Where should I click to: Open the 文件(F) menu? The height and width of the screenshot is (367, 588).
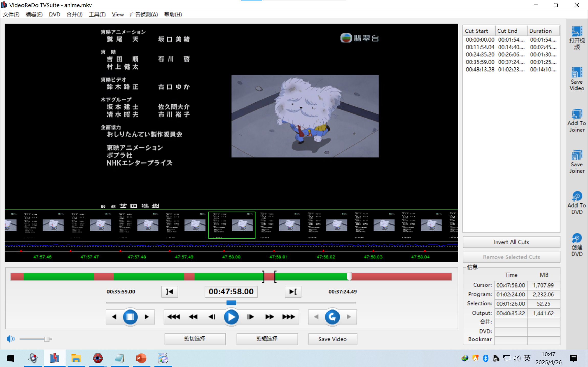(x=11, y=14)
